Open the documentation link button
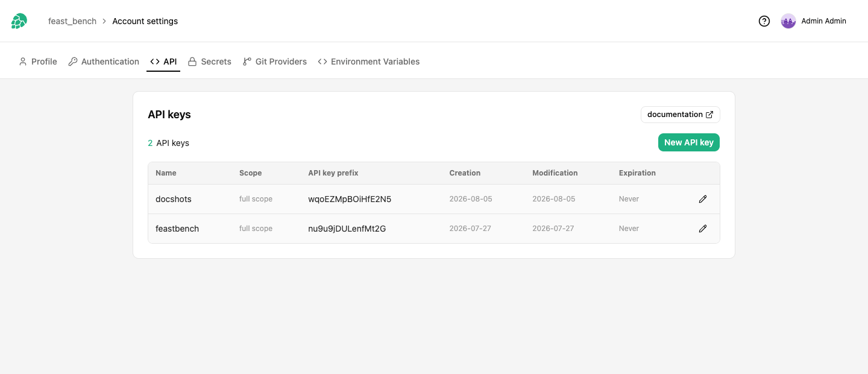Image resolution: width=868 pixels, height=374 pixels. tap(681, 115)
